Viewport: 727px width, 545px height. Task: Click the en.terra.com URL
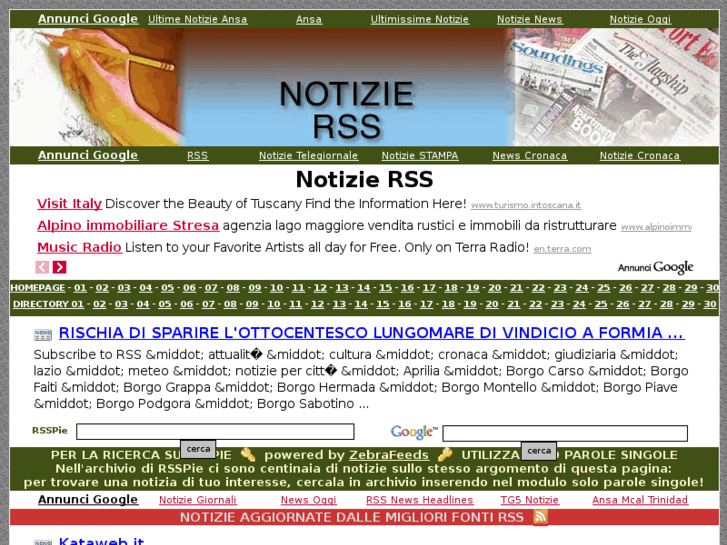562,249
